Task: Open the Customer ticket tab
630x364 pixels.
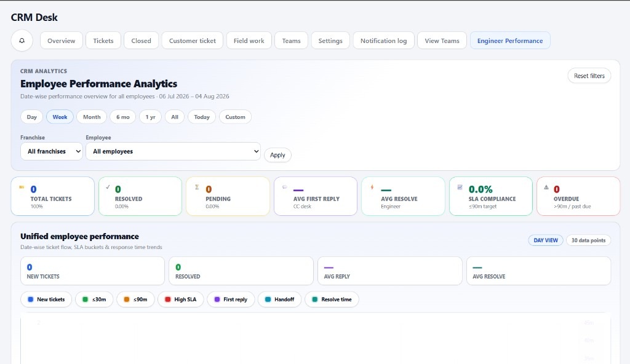Action: (193, 41)
